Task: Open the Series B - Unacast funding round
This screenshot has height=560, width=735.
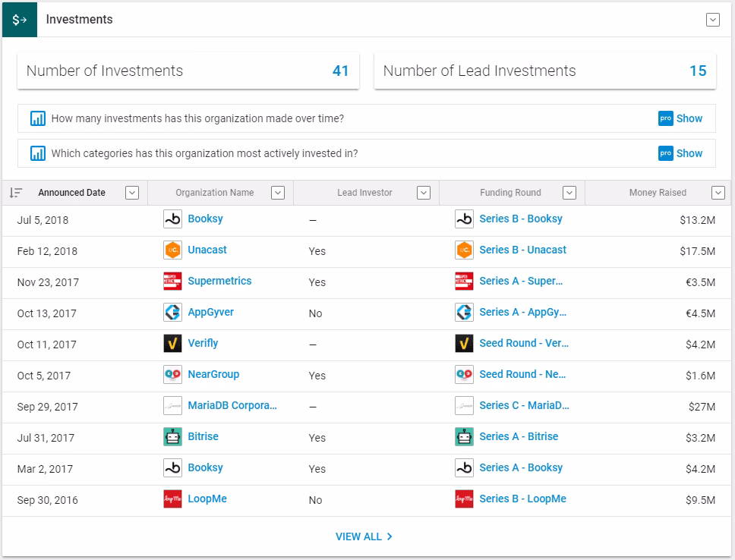Action: tap(522, 250)
